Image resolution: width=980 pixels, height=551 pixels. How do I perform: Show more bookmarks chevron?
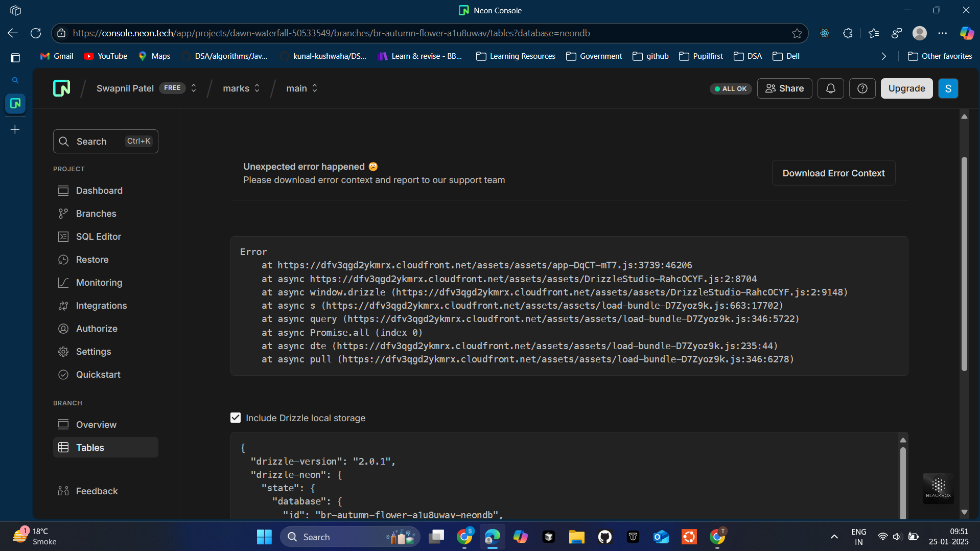tap(884, 56)
